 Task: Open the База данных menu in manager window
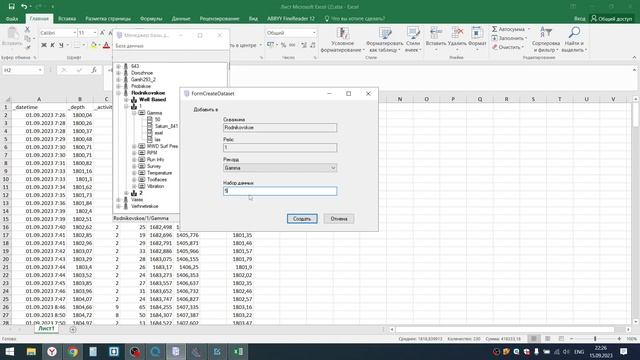129,46
